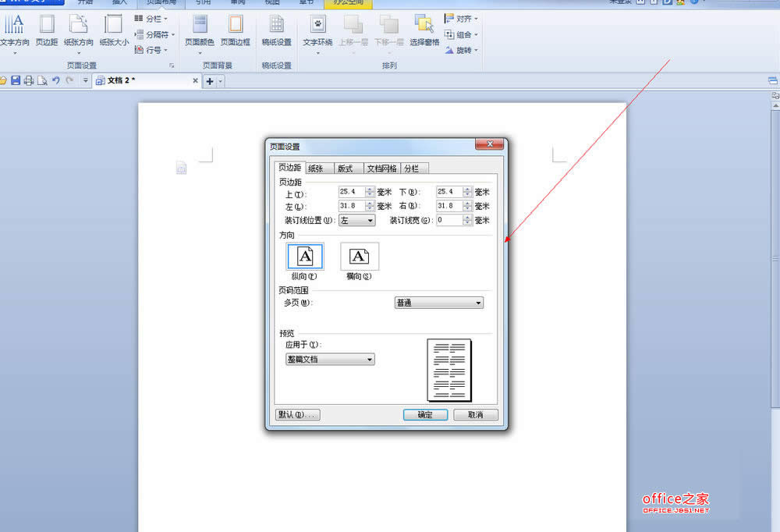This screenshot has height=532, width=780.
Task: Switch to the 版式 dialog tab
Action: (x=348, y=168)
